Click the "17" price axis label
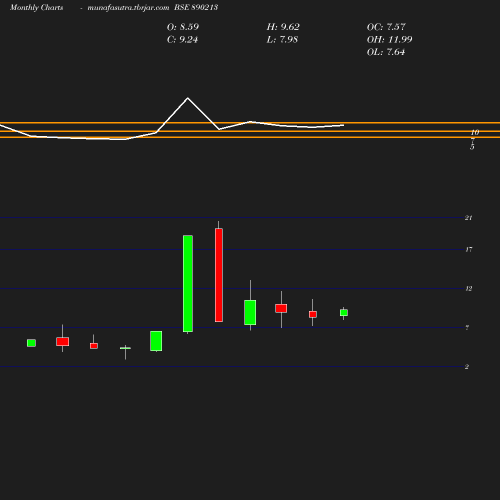Viewport: 500px width, 500px height. click(469, 249)
